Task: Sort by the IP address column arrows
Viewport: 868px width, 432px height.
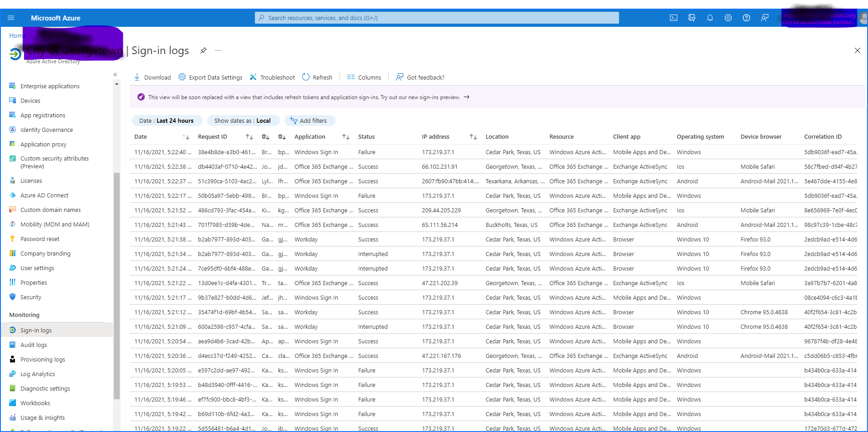Action: pos(473,137)
